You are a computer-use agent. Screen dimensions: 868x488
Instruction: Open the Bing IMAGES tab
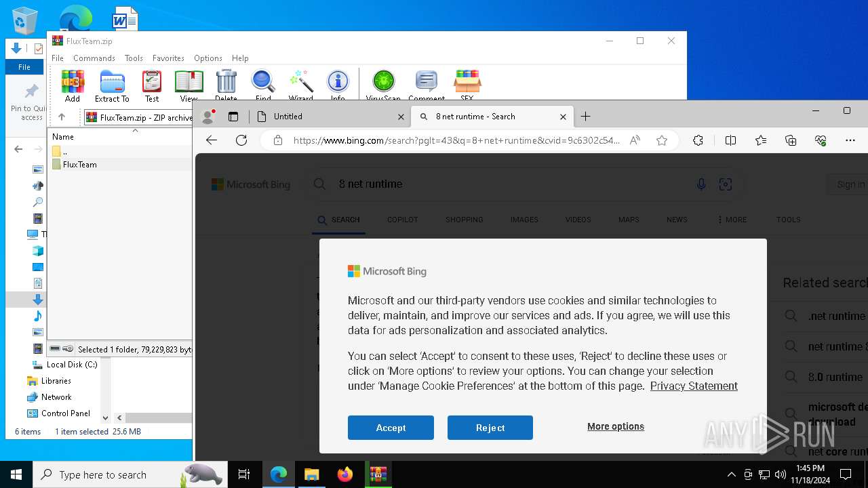(x=524, y=220)
